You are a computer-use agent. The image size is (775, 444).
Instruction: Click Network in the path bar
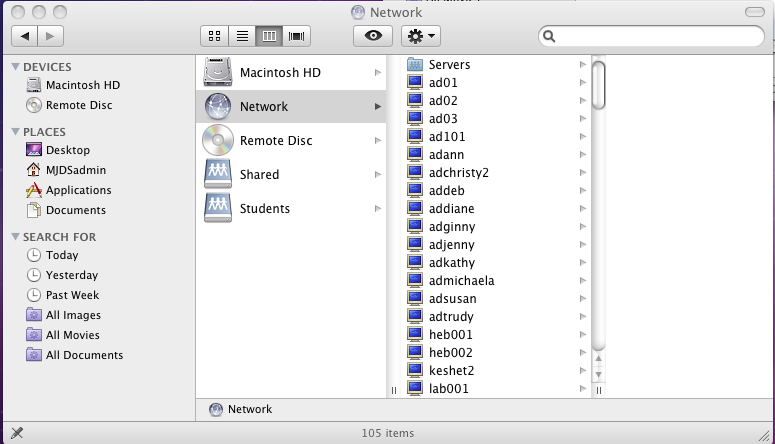point(241,409)
